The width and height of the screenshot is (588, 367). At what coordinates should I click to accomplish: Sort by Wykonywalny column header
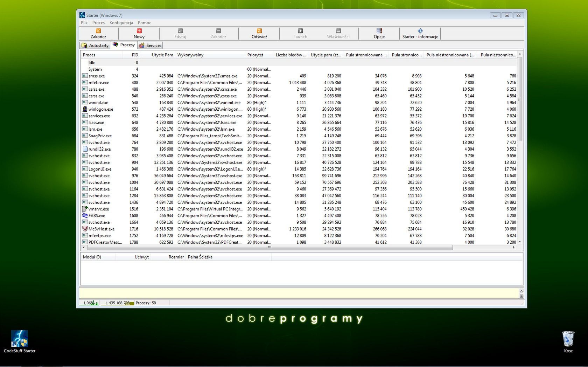pos(210,55)
